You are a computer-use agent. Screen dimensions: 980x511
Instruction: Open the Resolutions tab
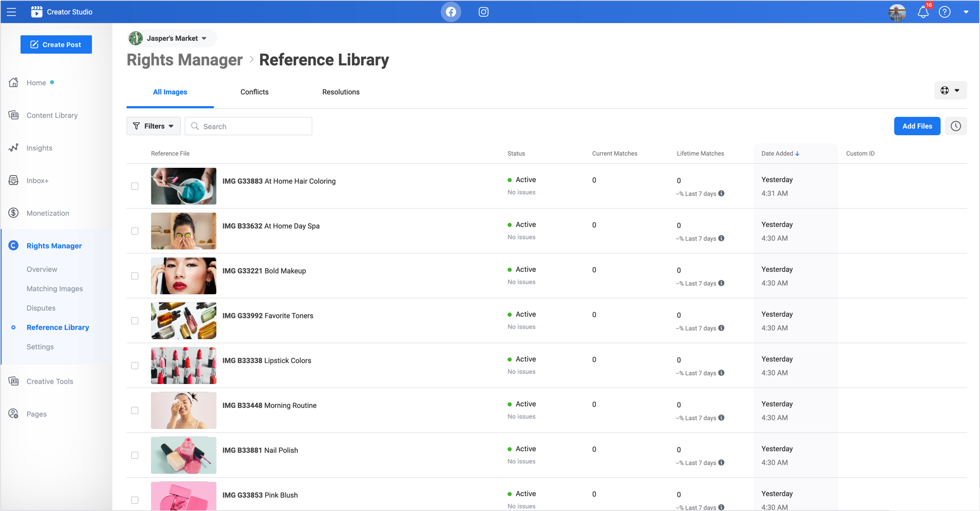[x=341, y=92]
